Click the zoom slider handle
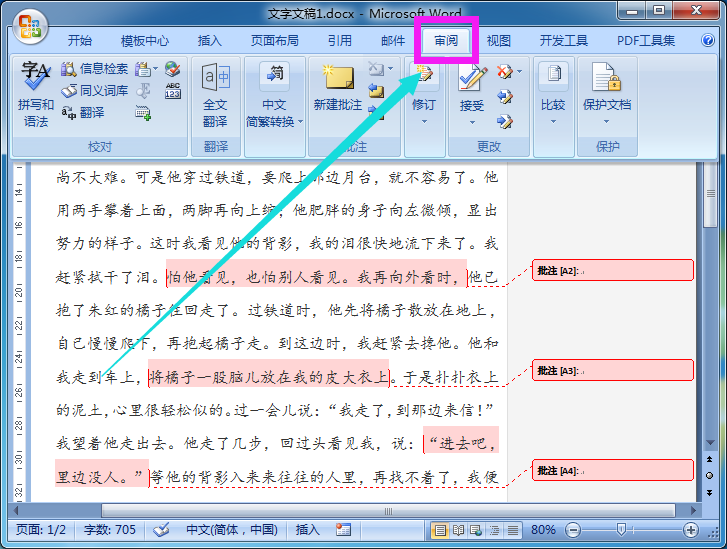This screenshot has width=727, height=549. tap(621, 529)
